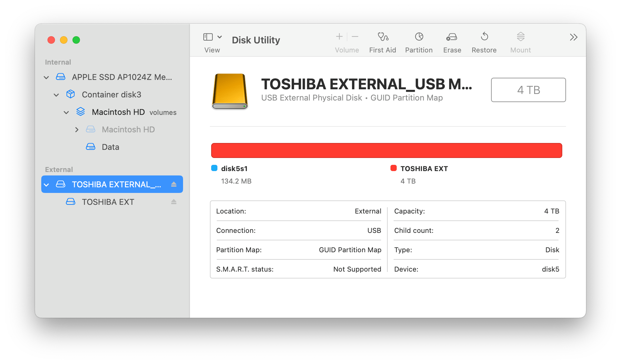Select APPLE SSD AP1024Z drive icon

click(61, 77)
